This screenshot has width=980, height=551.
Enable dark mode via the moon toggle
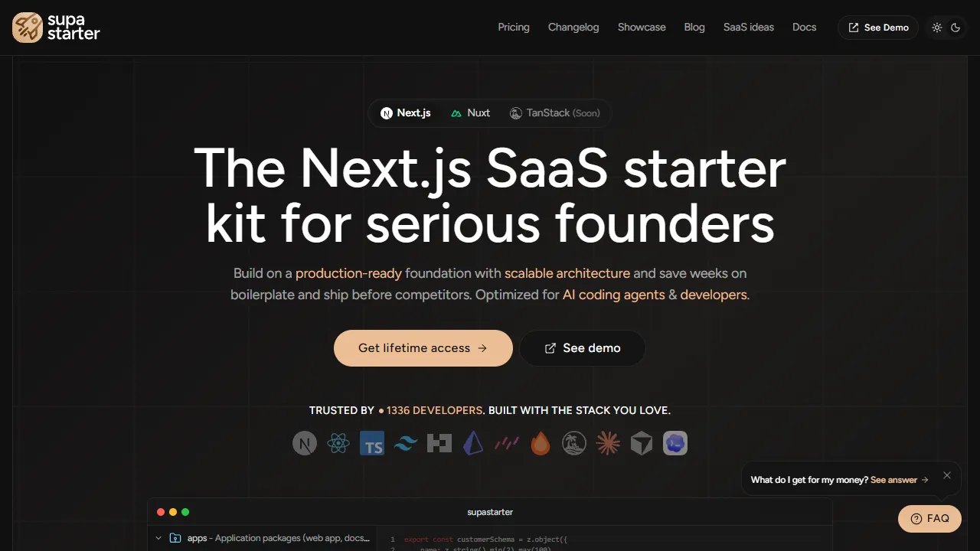(x=955, y=27)
